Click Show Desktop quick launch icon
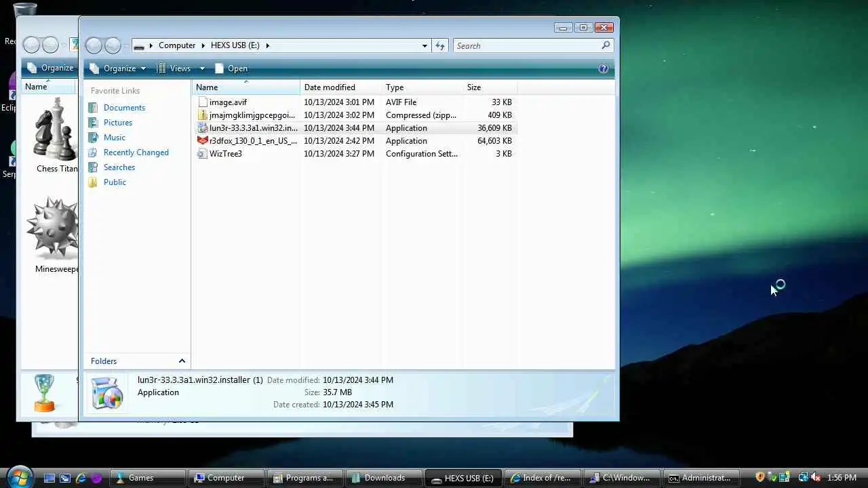 [49, 478]
